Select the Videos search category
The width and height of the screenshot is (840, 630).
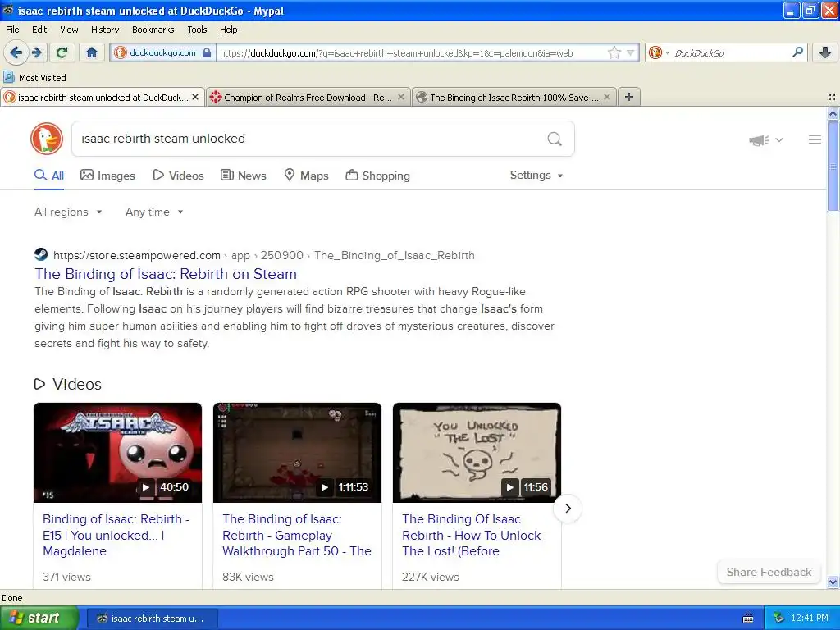tap(178, 176)
